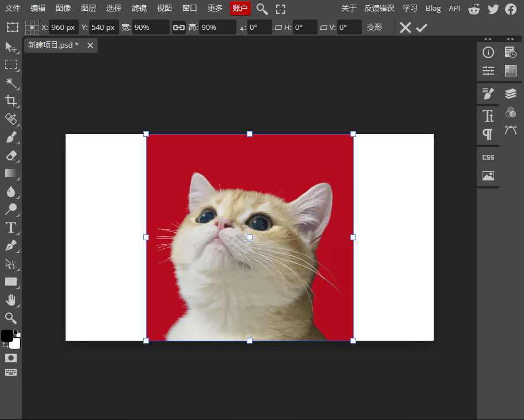
Task: Expand the right collapsed panel column arrows
Action: click(x=510, y=39)
